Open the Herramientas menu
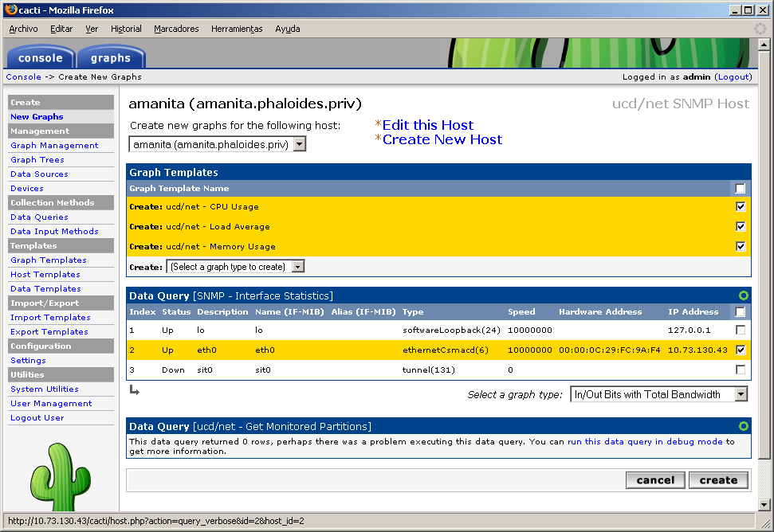 click(237, 29)
